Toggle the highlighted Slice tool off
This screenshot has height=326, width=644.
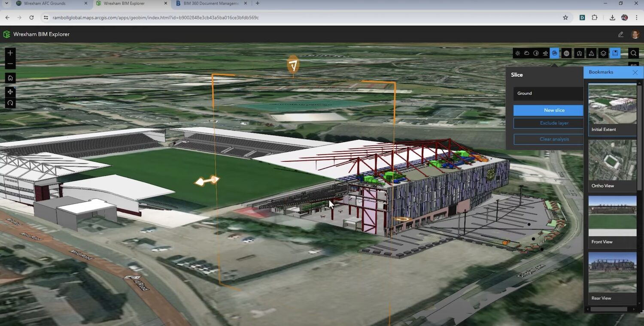coord(555,53)
